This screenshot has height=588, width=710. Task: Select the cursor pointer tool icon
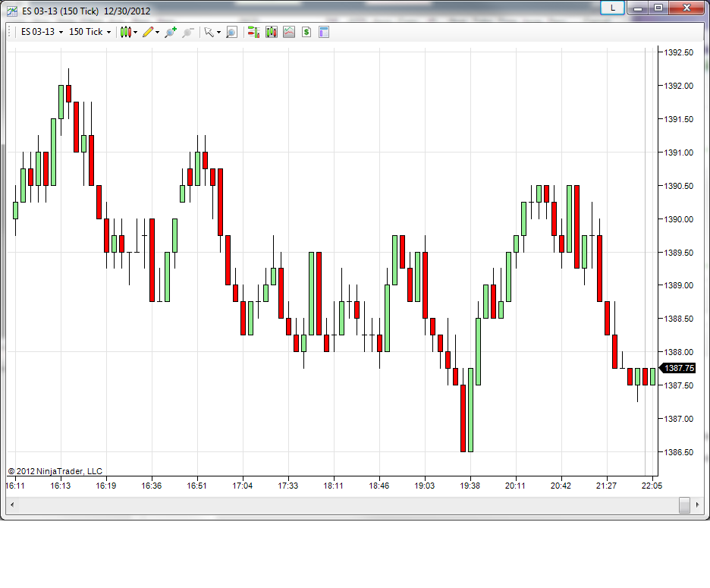click(x=209, y=32)
